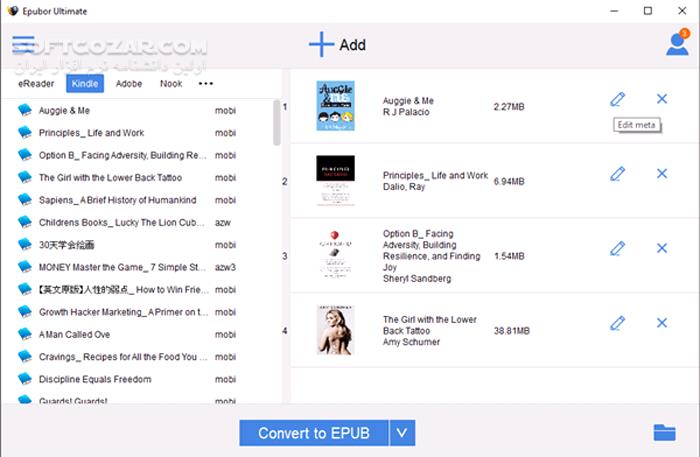The width and height of the screenshot is (700, 457).
Task: Select the Principles book cover thumbnail
Action: (336, 180)
